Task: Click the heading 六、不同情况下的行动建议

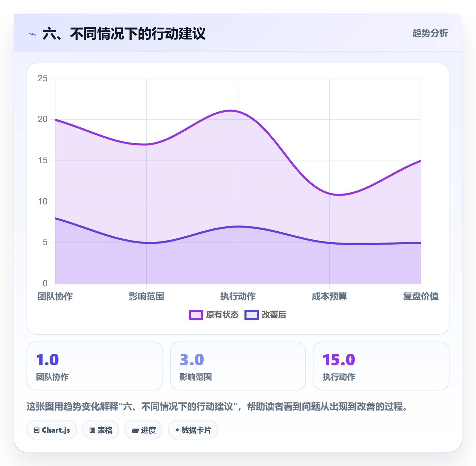Action: pos(124,34)
